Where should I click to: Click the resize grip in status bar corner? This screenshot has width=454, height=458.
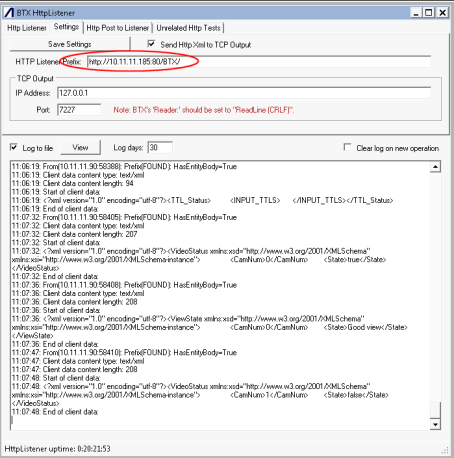[445, 450]
